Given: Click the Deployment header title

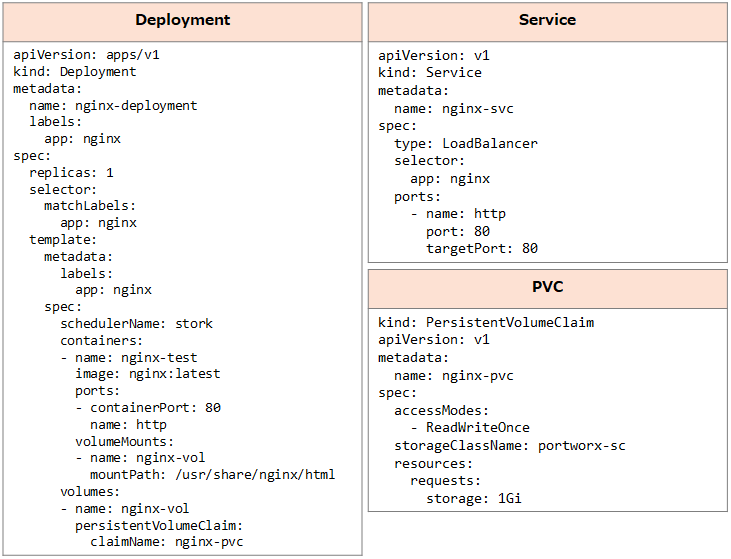Looking at the screenshot, I should pyautogui.click(x=182, y=20).
